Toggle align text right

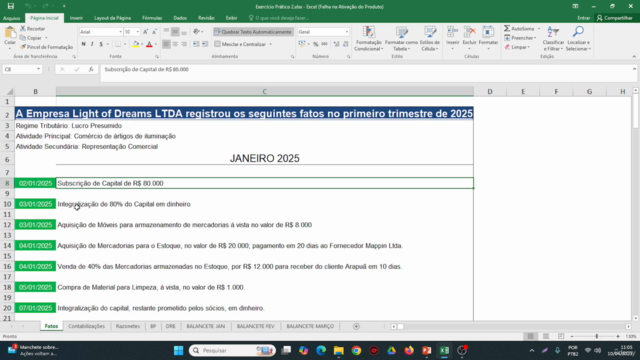coord(184,44)
